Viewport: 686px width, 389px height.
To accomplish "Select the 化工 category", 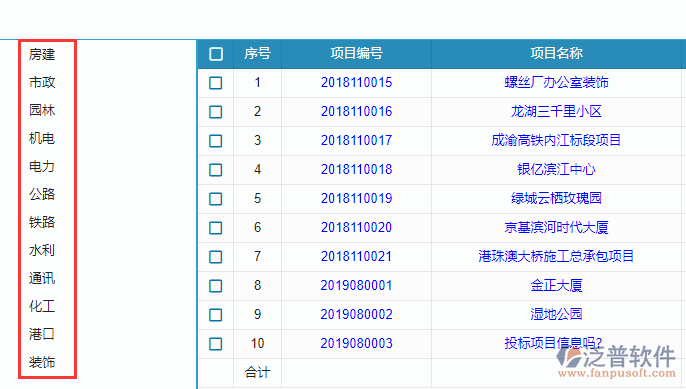I will click(x=42, y=306).
